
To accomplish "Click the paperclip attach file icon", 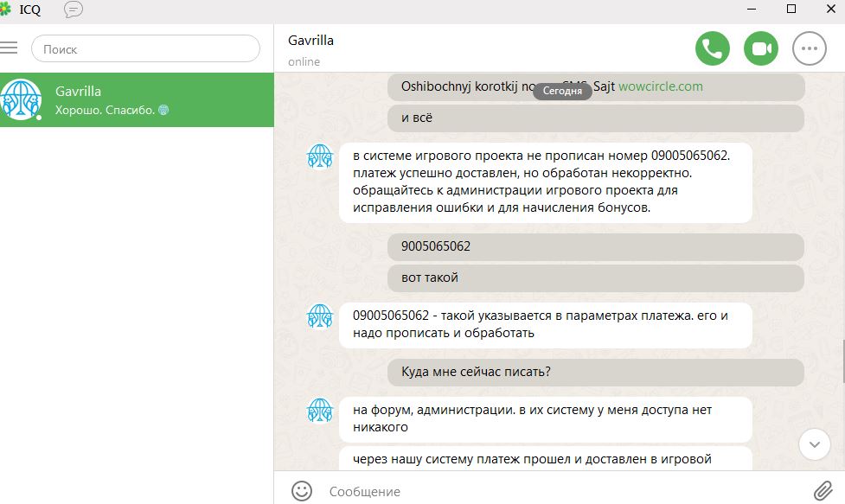I will pyautogui.click(x=823, y=490).
